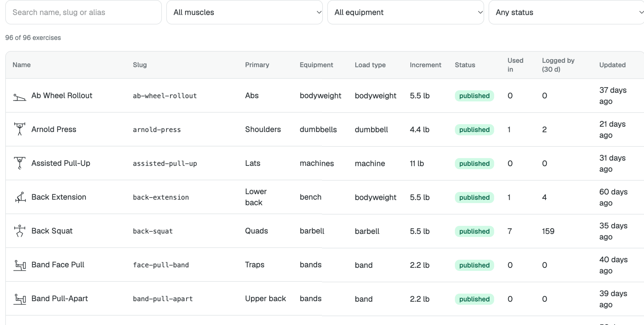Open the Band Pull-Apart exercise name
This screenshot has height=325, width=644.
(60, 299)
